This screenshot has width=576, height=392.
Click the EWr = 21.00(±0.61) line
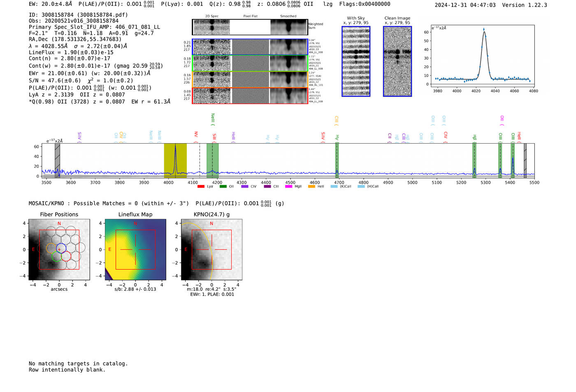pos(90,74)
